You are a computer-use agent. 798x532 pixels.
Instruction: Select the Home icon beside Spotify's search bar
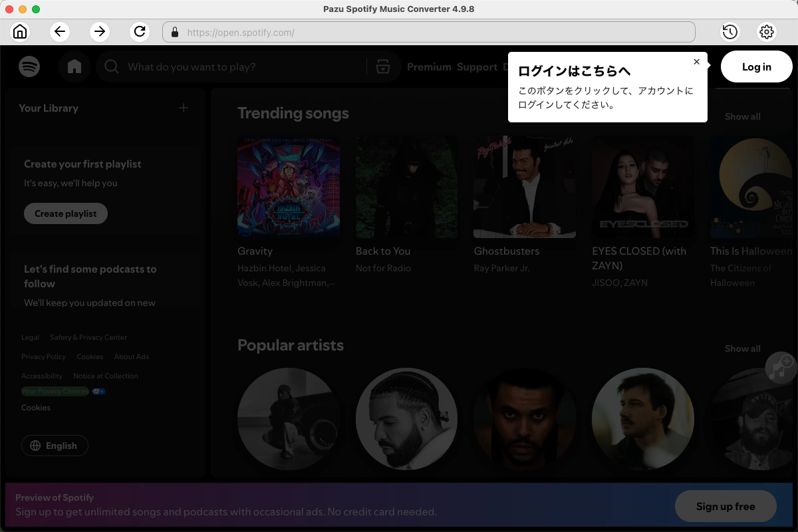(74, 66)
